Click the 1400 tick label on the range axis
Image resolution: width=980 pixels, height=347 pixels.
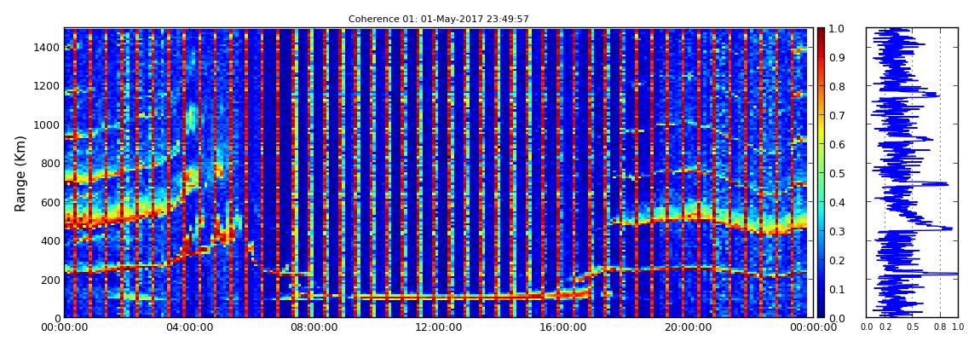tap(48, 48)
